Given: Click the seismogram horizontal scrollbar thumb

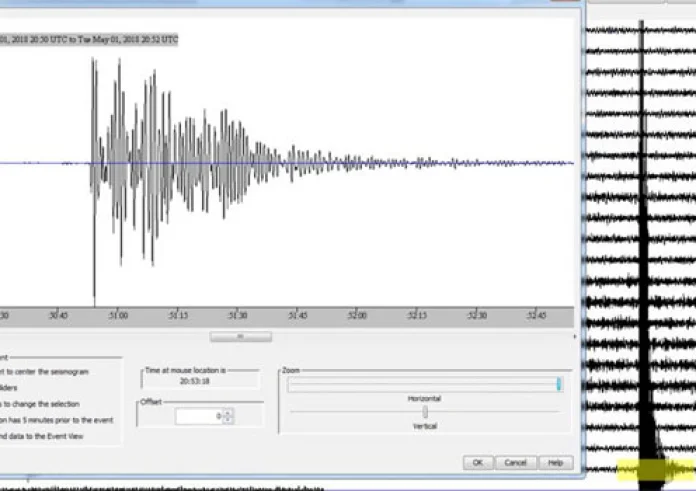Looking at the screenshot, I should tap(241, 337).
